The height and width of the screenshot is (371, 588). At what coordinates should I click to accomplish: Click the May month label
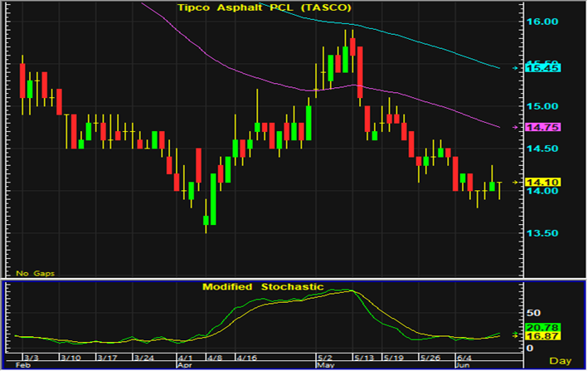tap(325, 365)
